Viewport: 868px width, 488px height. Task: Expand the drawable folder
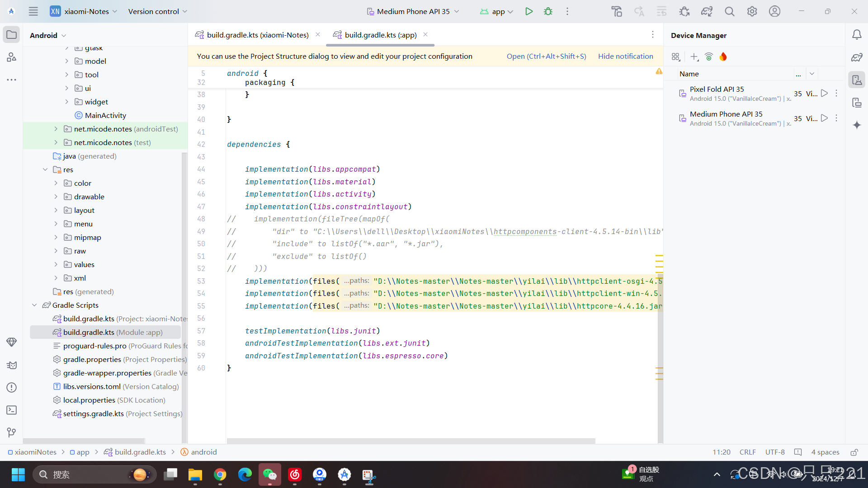pos(56,197)
